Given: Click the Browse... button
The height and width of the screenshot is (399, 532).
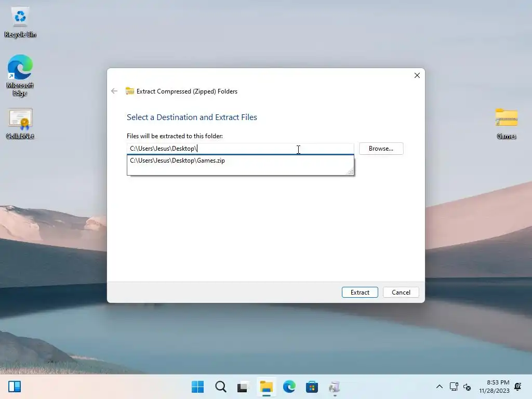Looking at the screenshot, I should [x=381, y=149].
